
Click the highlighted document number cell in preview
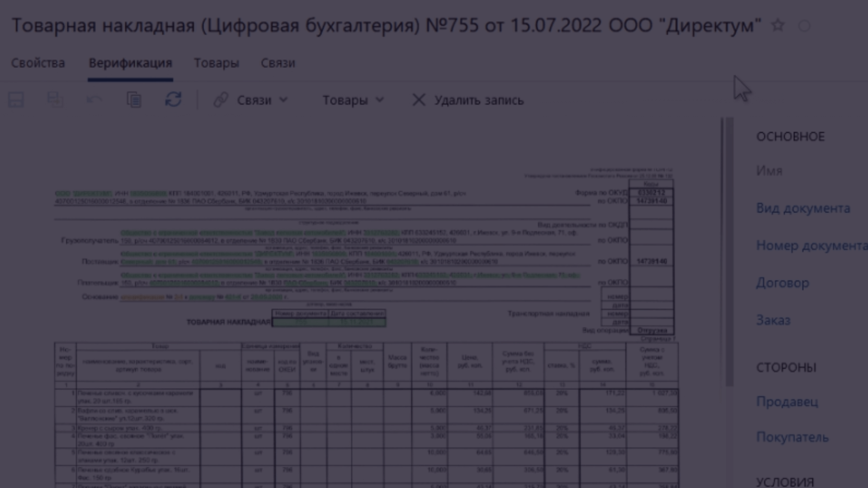tap(301, 322)
